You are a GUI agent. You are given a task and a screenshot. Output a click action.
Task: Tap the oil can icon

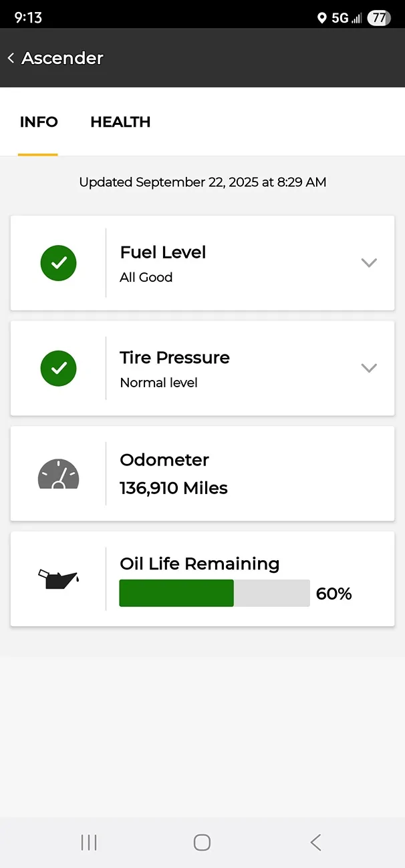58,579
